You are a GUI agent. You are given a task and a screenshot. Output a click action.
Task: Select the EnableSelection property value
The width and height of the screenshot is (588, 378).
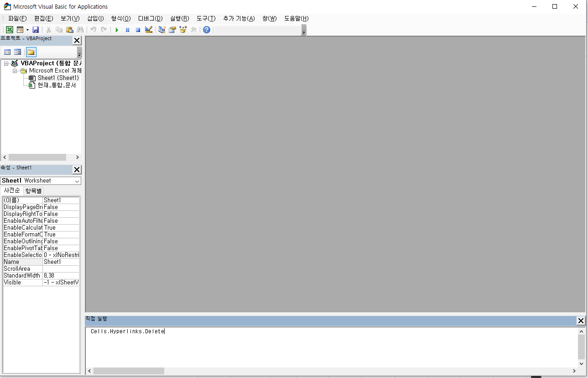(61, 255)
